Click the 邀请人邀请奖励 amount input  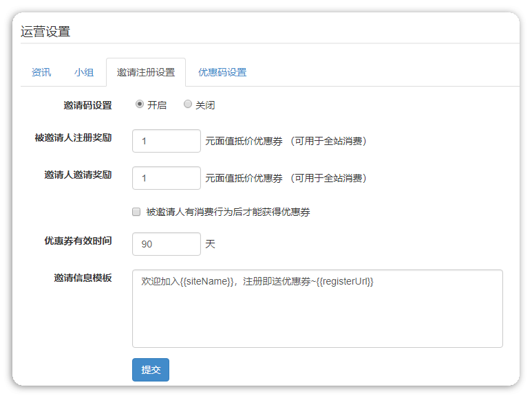click(166, 178)
